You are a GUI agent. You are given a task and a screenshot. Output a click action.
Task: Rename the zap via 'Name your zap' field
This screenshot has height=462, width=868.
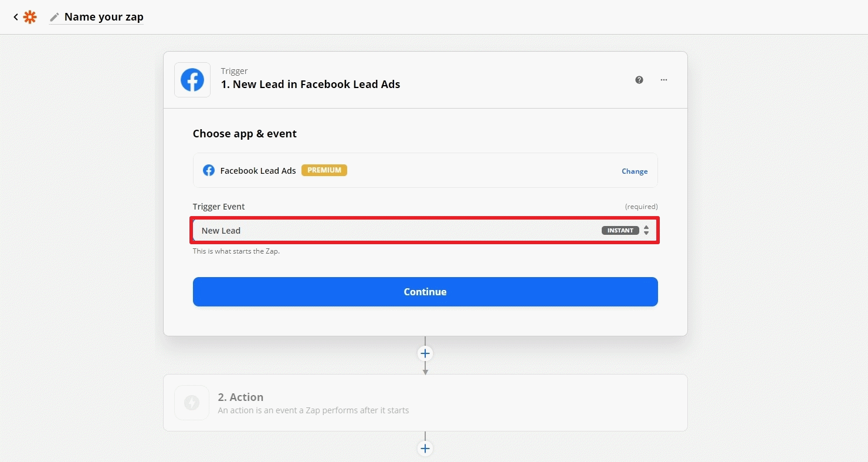tap(104, 17)
